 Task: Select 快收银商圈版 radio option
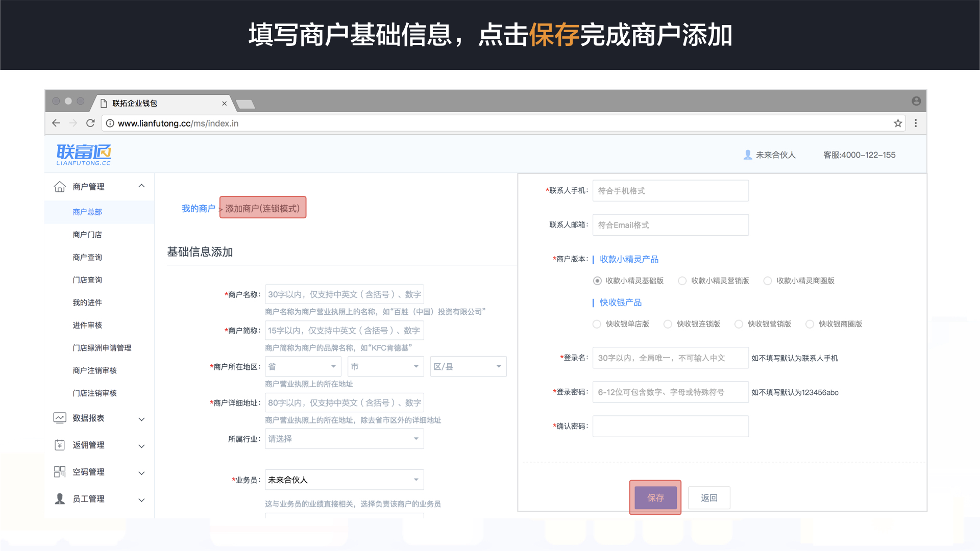[810, 324]
